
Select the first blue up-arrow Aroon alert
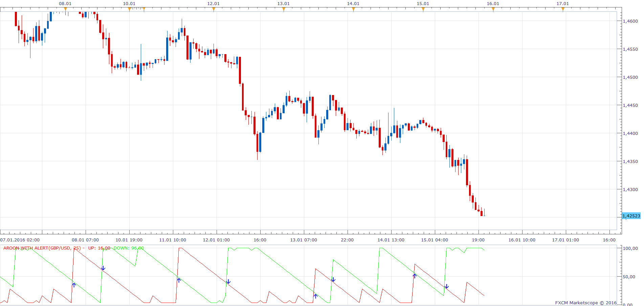coord(74,285)
